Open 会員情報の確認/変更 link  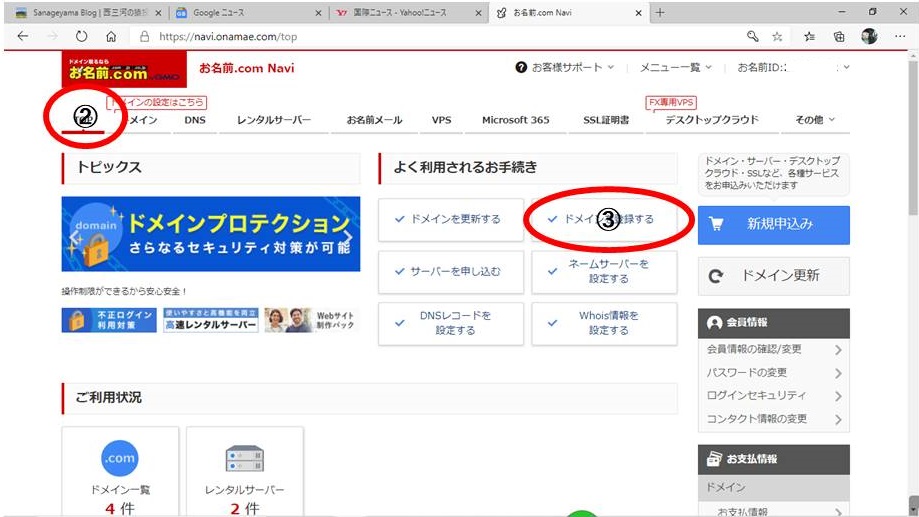tap(774, 349)
